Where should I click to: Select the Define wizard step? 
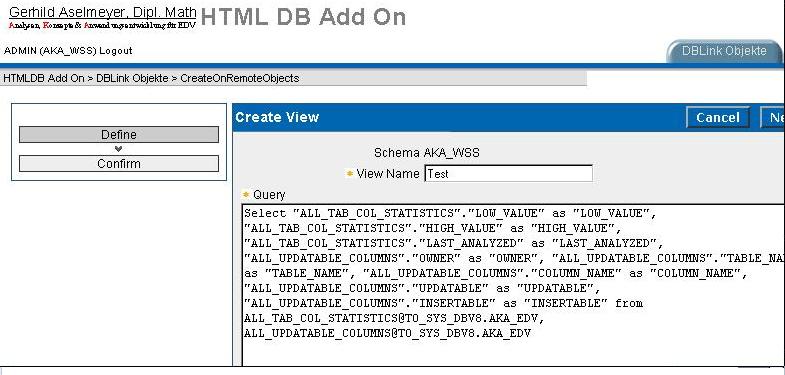pyautogui.click(x=119, y=135)
